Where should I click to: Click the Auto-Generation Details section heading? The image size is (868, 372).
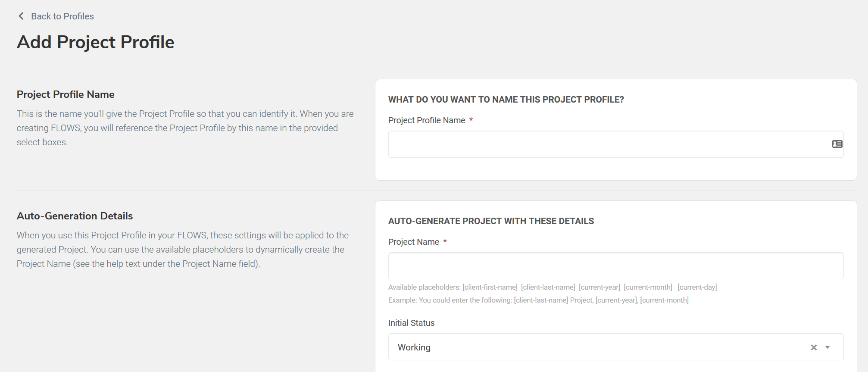click(75, 216)
